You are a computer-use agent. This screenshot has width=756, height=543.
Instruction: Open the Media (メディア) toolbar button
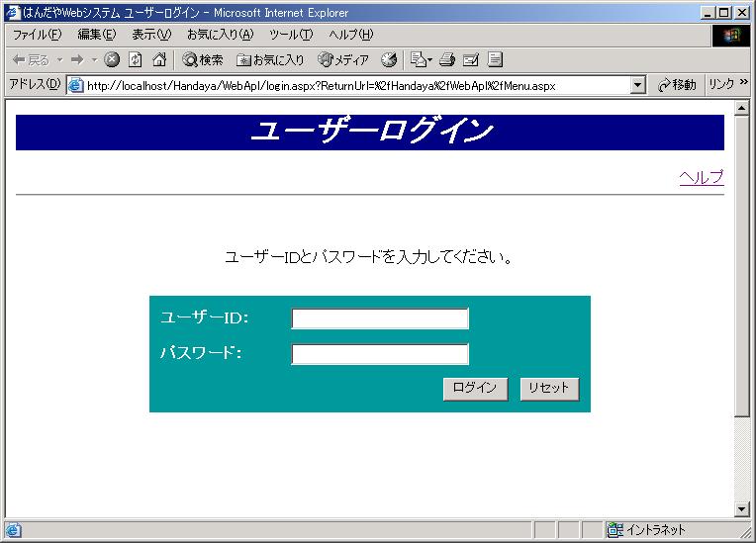pos(343,59)
